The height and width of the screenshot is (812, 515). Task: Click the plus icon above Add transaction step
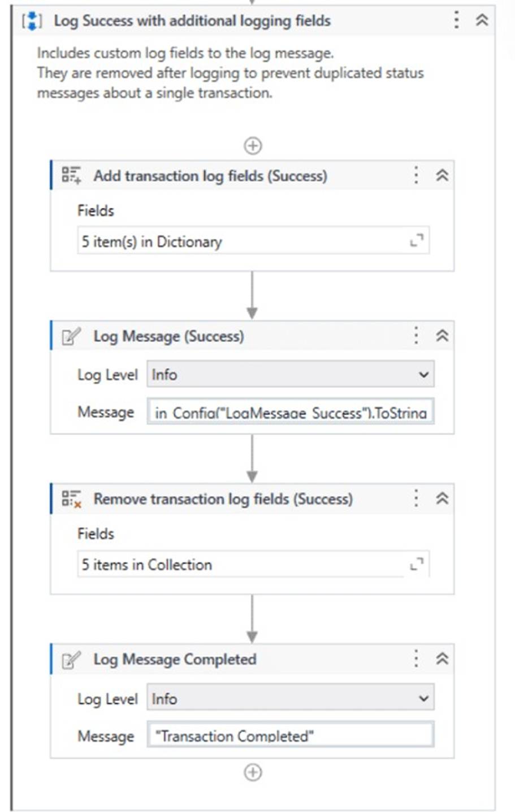pos(254,145)
